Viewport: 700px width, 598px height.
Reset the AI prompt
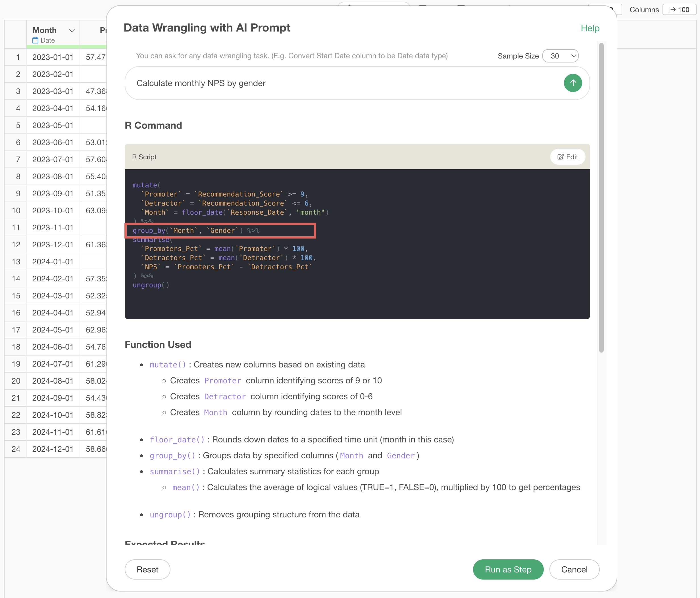point(147,570)
